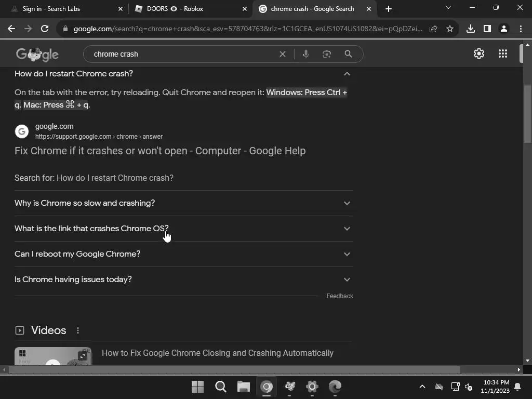532x399 pixels.
Task: Show hidden system tray icons
Action: pyautogui.click(x=422, y=387)
